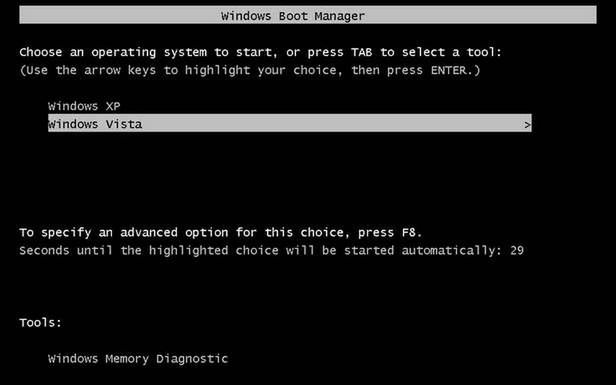Viewport: 616px width, 385px height.
Task: Click the word 'Diagnostic' under Tools
Action: 192,359
